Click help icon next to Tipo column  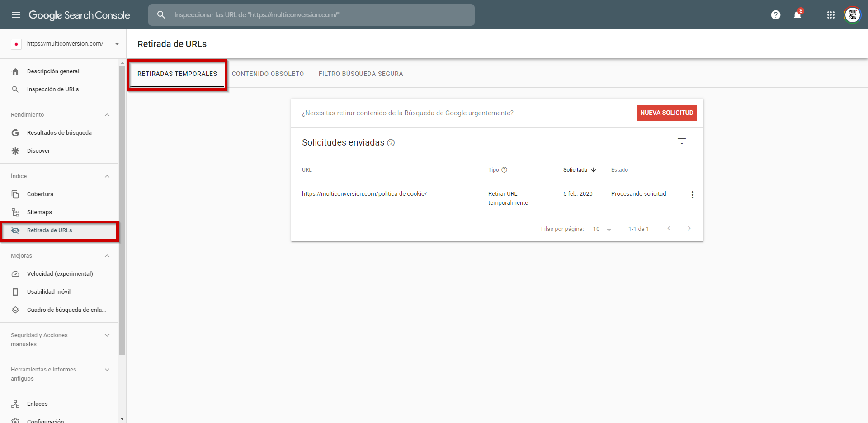[x=505, y=170]
